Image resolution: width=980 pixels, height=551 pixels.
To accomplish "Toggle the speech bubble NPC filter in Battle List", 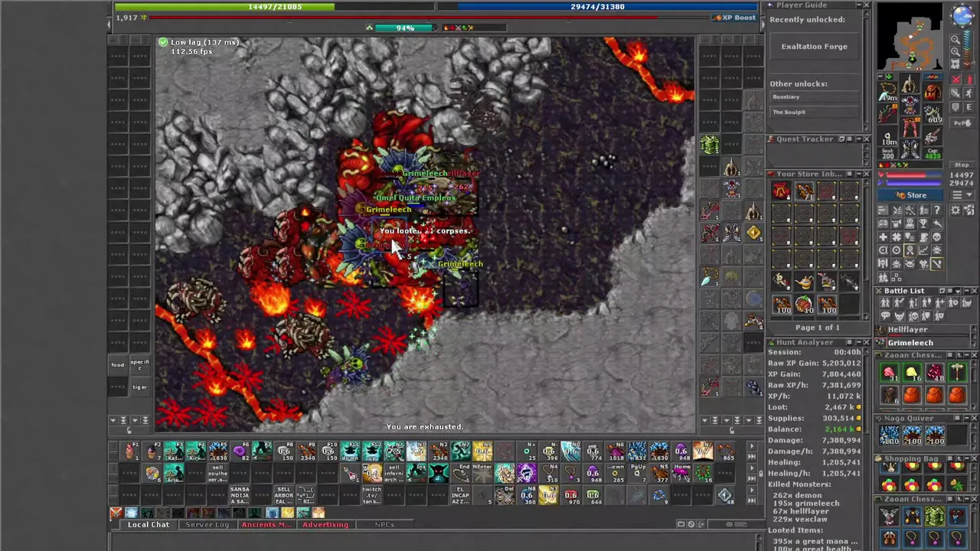I will pos(885,316).
